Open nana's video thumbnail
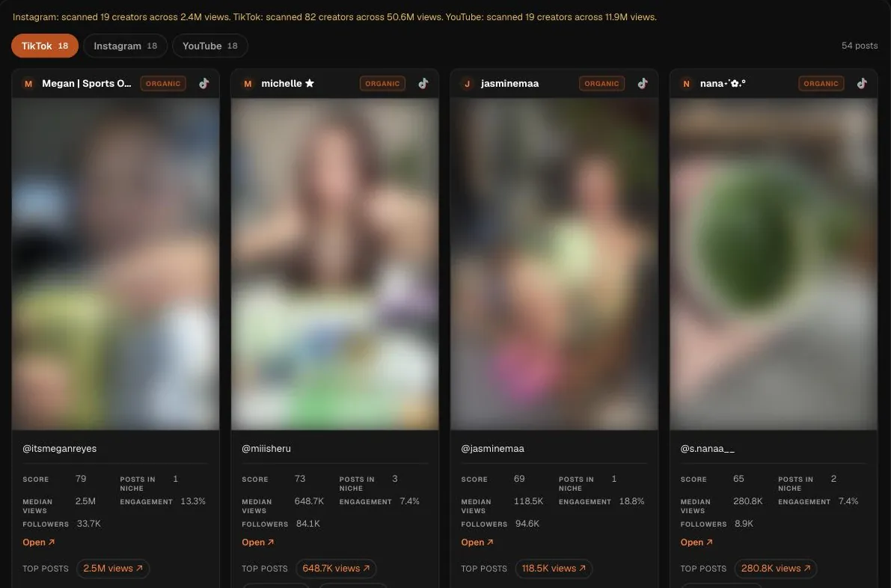The height and width of the screenshot is (588, 891). tap(774, 263)
